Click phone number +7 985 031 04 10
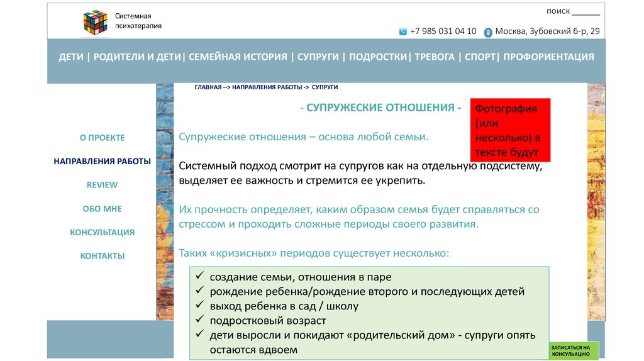Image resolution: width=644 pixels, height=361 pixels. [x=443, y=31]
